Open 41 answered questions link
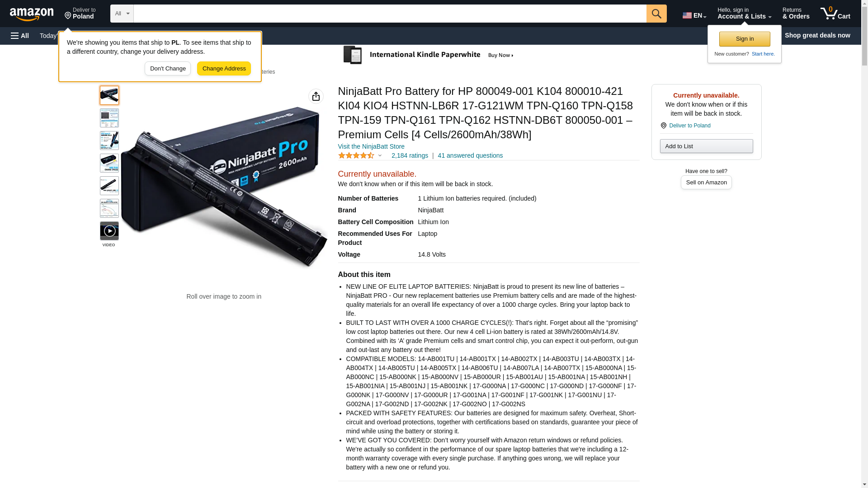The image size is (868, 488). coord(470,155)
